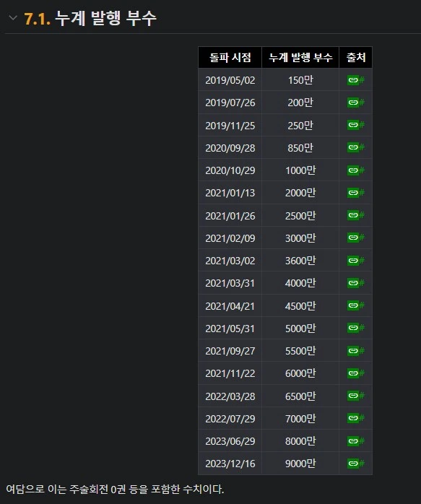
Task: Open source link for 2022/07/29 row
Action: 356,418
